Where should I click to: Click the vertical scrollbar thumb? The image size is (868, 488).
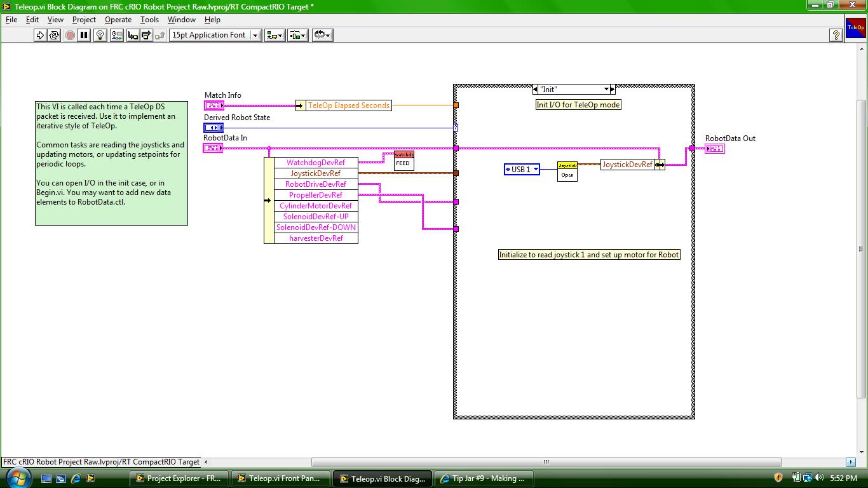coord(862,248)
